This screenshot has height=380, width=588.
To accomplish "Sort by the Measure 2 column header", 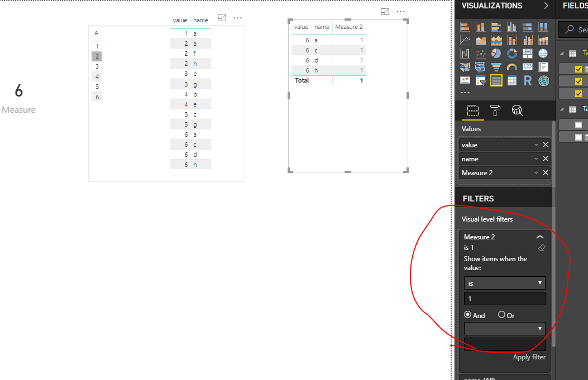I will pos(349,27).
